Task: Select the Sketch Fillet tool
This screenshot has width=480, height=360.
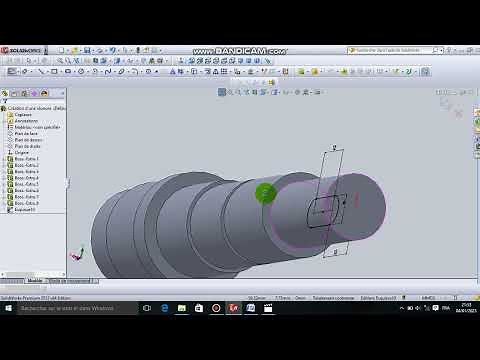Action: [x=135, y=71]
